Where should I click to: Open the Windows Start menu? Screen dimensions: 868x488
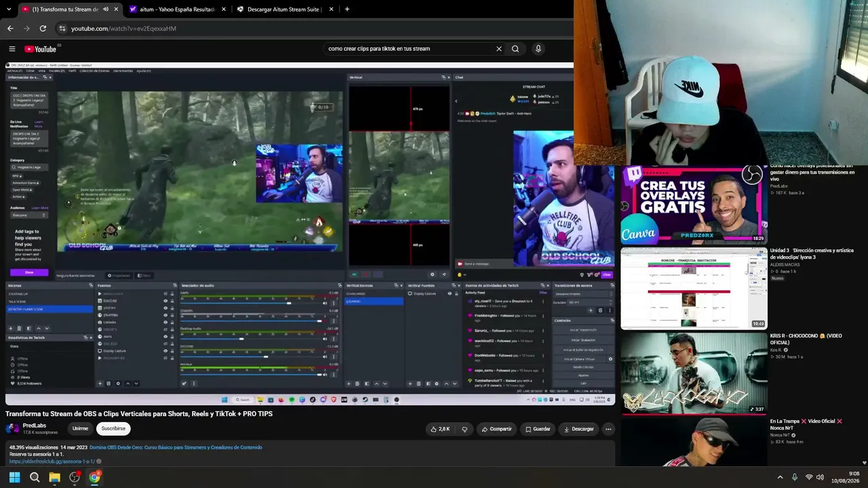(14, 477)
